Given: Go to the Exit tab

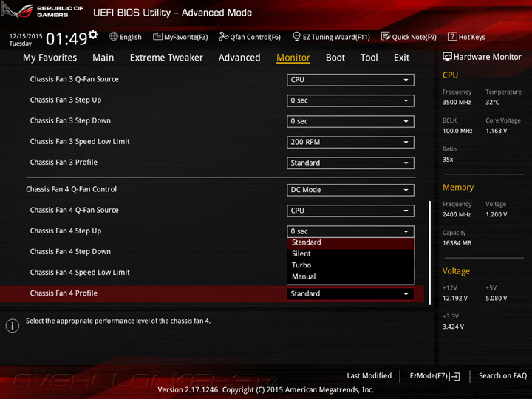Looking at the screenshot, I should [x=401, y=58].
